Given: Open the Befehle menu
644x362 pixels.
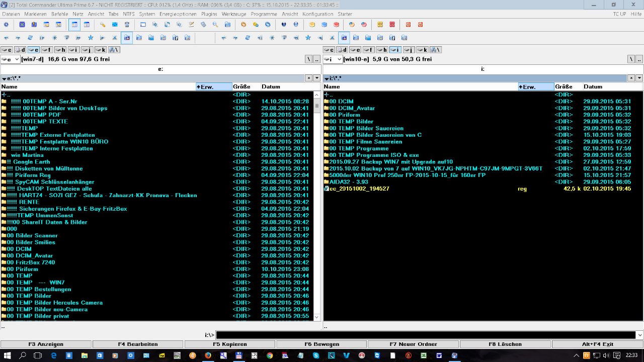Looking at the screenshot, I should [x=60, y=14].
